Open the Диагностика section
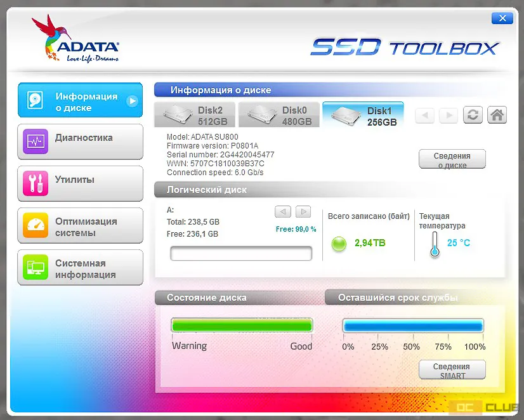524x420 pixels. pyautogui.click(x=80, y=141)
